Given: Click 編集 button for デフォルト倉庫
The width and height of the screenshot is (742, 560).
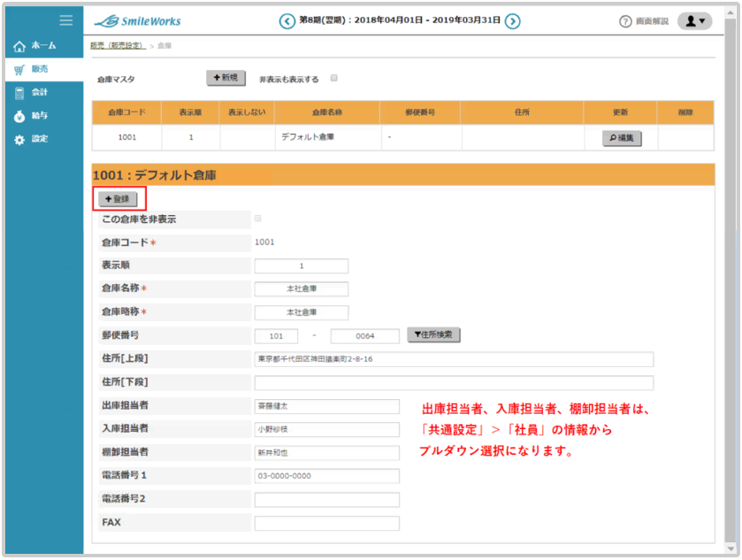Looking at the screenshot, I should [x=621, y=138].
